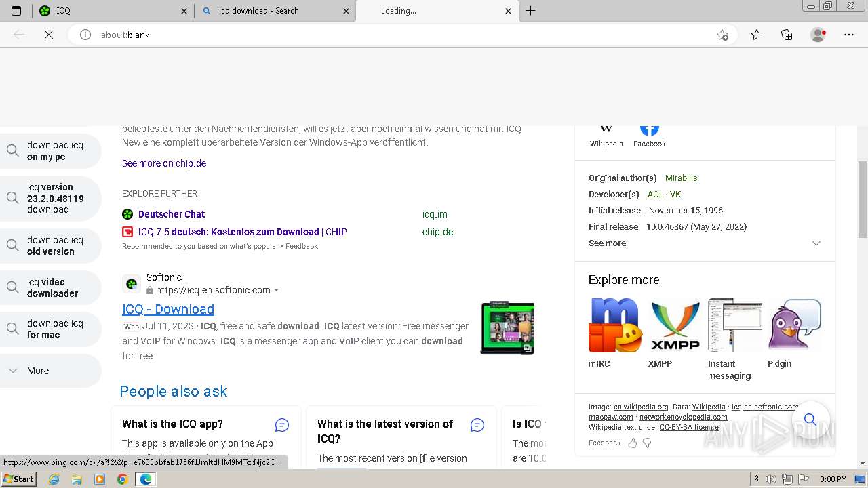Screen dimensions: 868x488
Task: Click AOL developer link
Action: [x=656, y=195]
